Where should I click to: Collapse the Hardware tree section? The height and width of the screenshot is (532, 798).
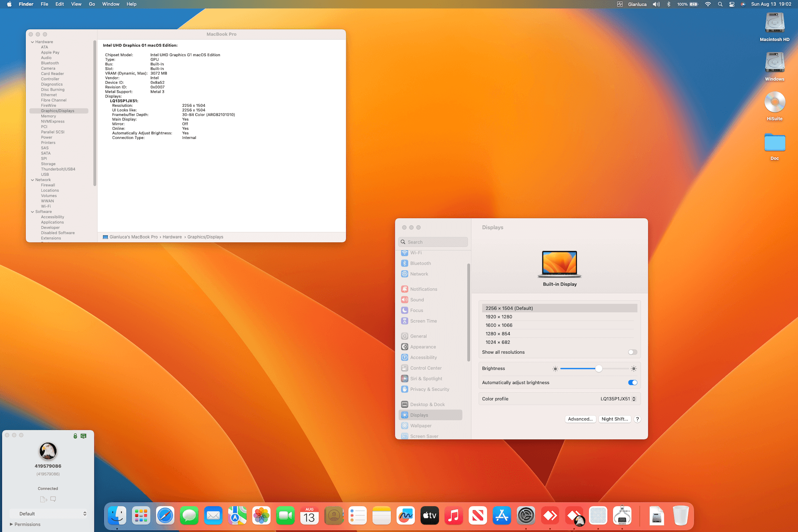(32, 42)
